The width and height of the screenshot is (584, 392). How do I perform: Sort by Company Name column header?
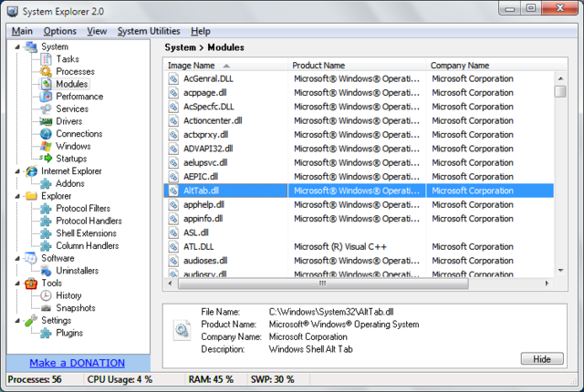(496, 66)
